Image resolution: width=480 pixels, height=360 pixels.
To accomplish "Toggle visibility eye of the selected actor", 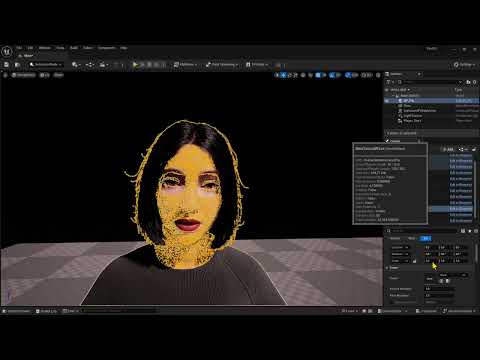I will coord(387,100).
